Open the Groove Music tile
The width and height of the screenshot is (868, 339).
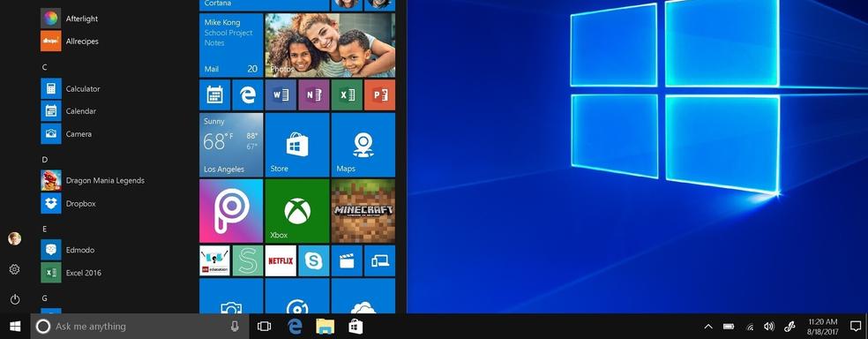pyautogui.click(x=297, y=296)
